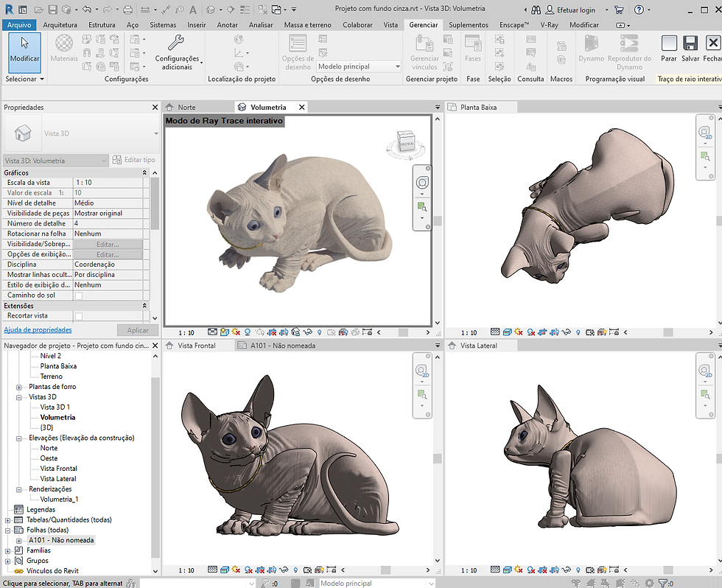Click the Default 3D view house icon
This screenshot has width=722, height=588.
(x=211, y=10)
